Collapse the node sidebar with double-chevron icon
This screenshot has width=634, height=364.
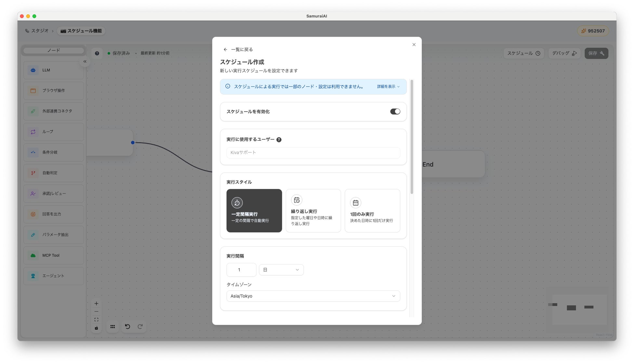[x=85, y=61]
